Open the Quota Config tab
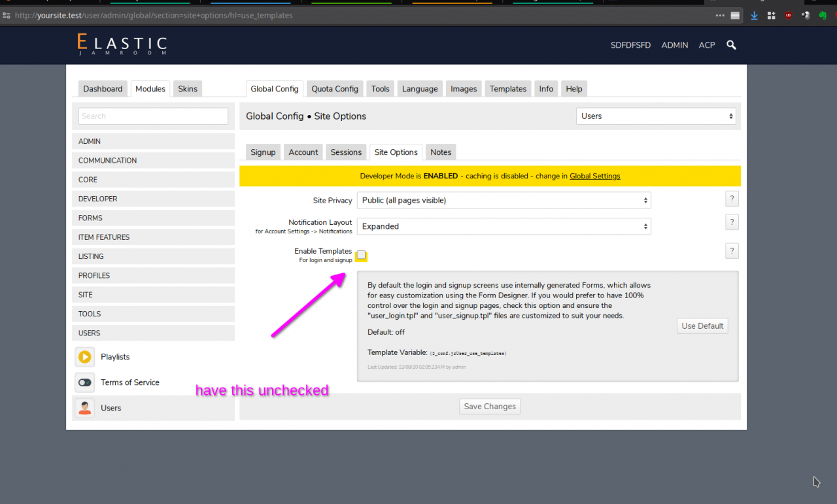Image resolution: width=837 pixels, height=504 pixels. (x=335, y=89)
